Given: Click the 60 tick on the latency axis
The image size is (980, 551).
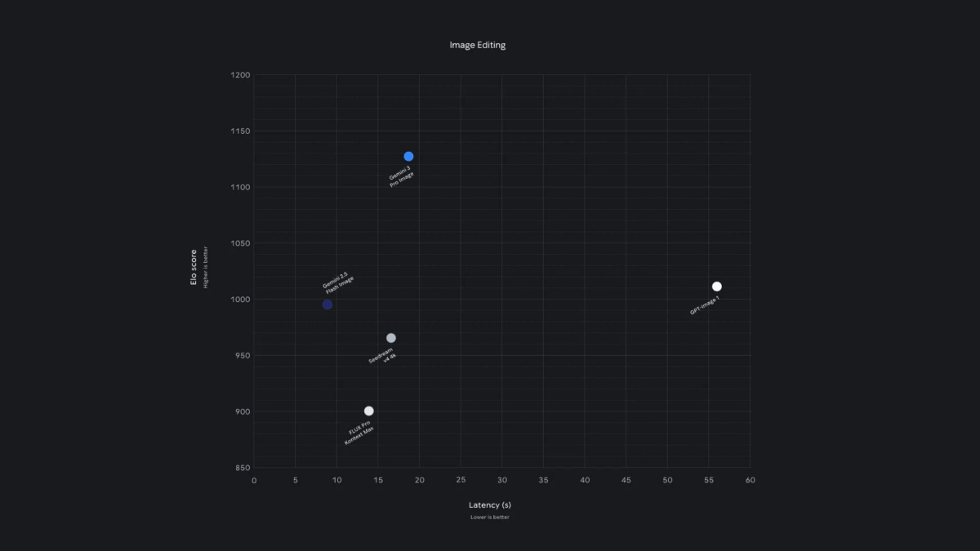Looking at the screenshot, I should [x=750, y=480].
